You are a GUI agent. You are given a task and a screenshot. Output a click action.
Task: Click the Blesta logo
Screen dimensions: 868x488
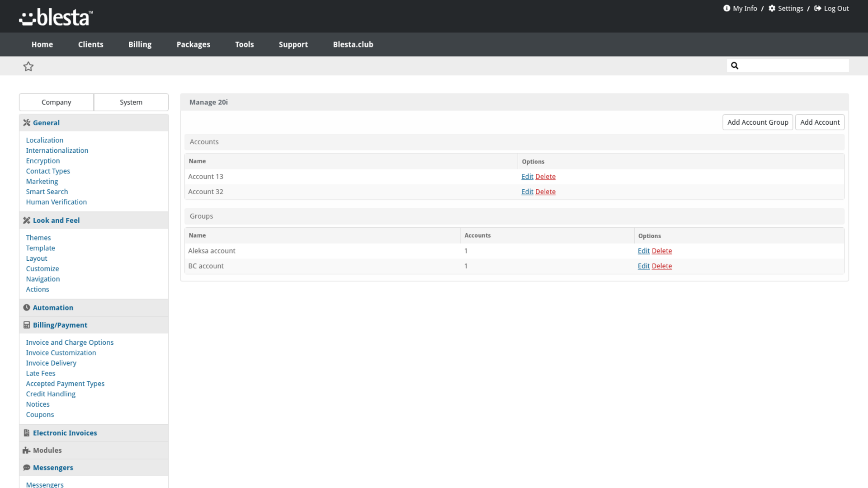[56, 17]
